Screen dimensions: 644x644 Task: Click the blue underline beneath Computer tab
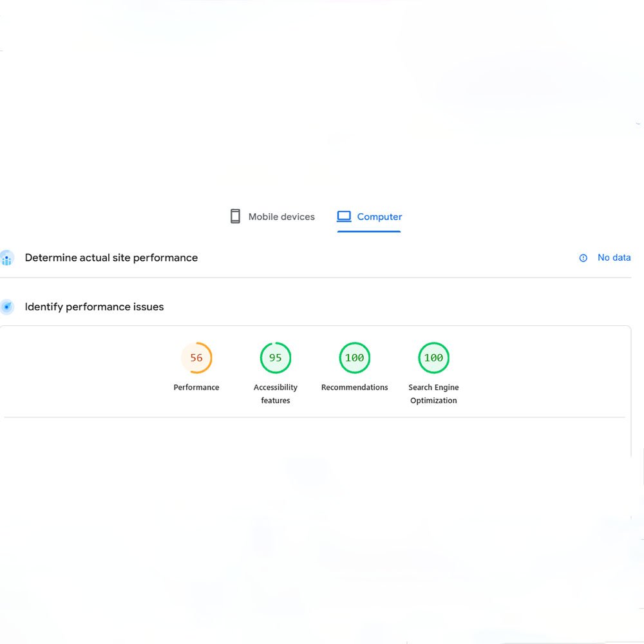click(369, 231)
